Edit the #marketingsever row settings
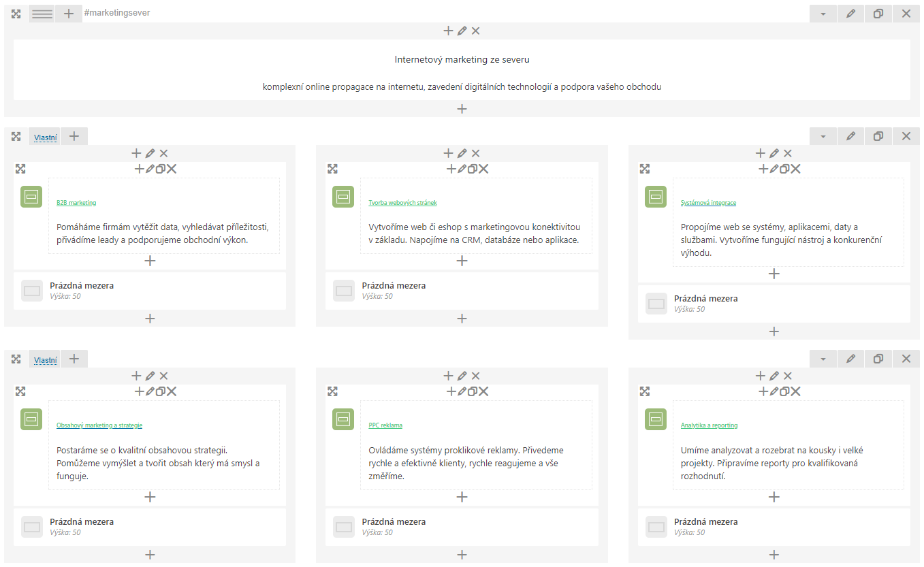This screenshot has height=567, width=924. coord(850,14)
